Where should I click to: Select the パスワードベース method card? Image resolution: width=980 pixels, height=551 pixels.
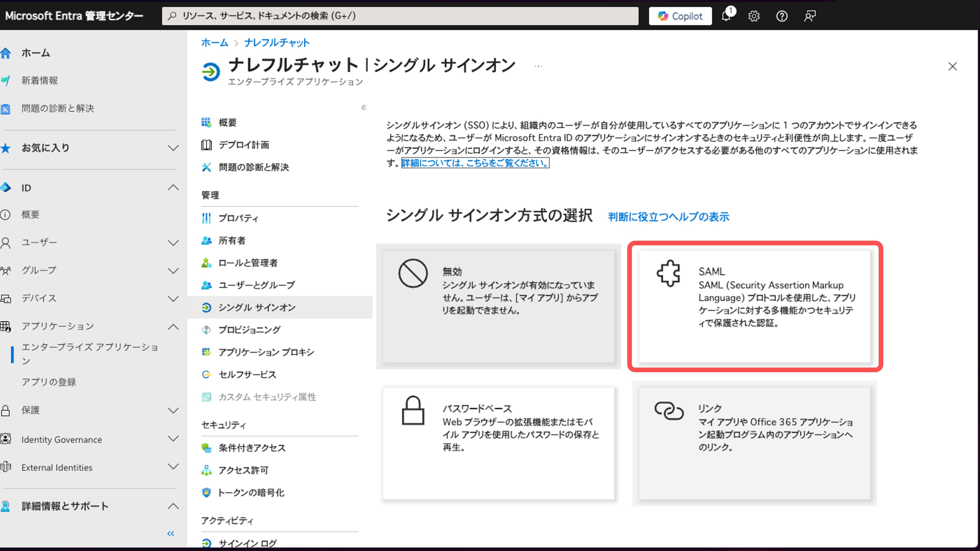point(498,443)
